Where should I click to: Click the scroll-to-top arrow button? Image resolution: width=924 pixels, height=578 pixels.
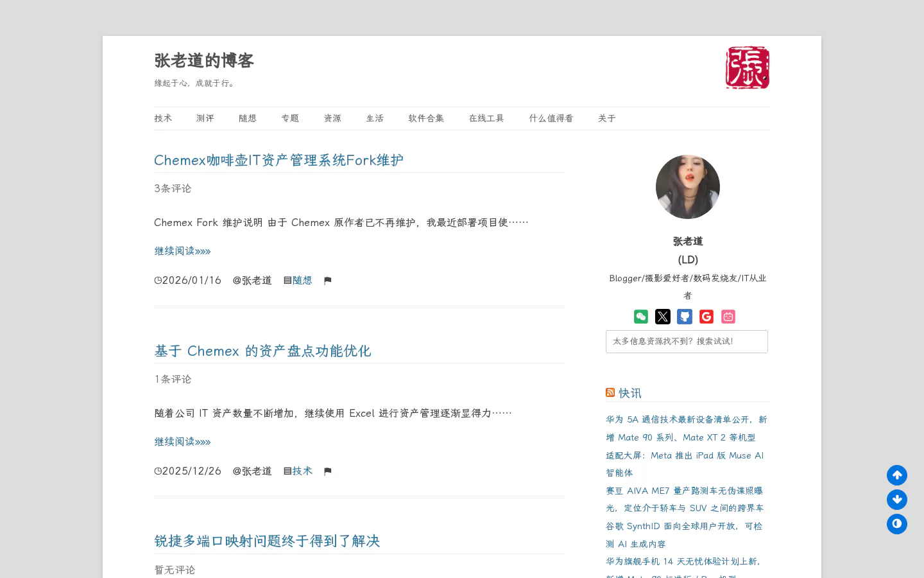(897, 475)
